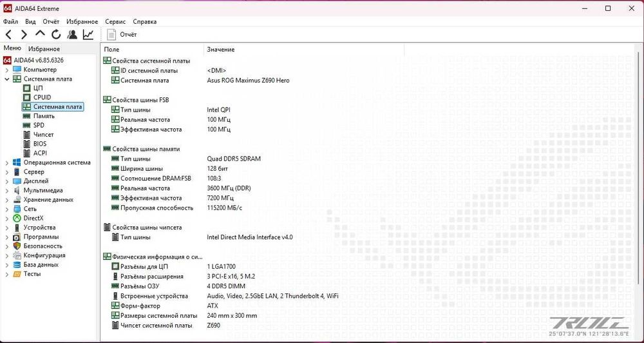
Task: Expand the Мультимедиа tree node
Action: (6, 190)
